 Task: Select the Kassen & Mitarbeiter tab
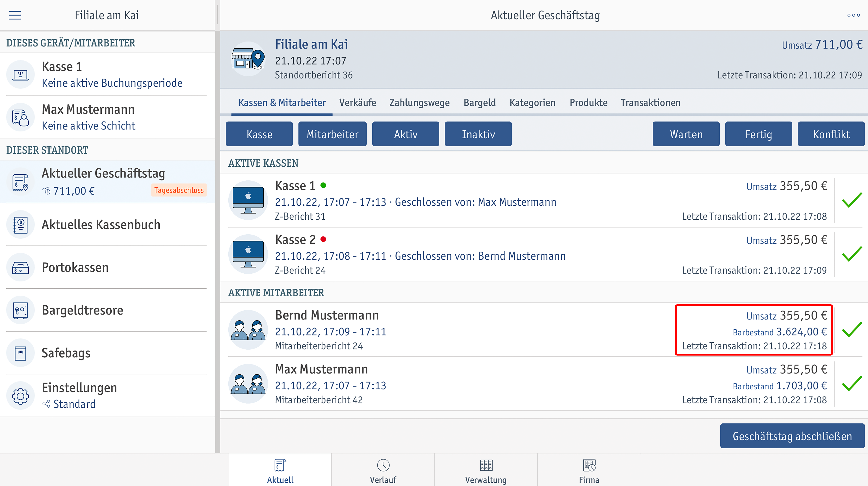pos(282,103)
